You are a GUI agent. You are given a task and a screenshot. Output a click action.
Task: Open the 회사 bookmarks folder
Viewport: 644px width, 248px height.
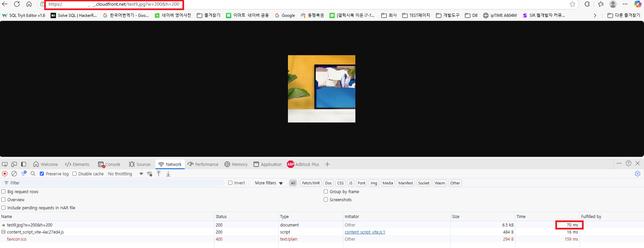pos(389,15)
